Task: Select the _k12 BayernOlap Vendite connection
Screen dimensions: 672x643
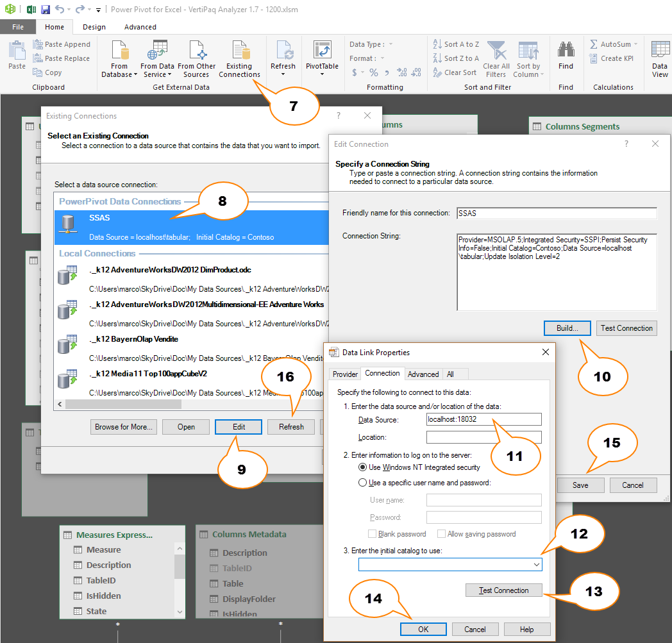Action: click(x=192, y=348)
